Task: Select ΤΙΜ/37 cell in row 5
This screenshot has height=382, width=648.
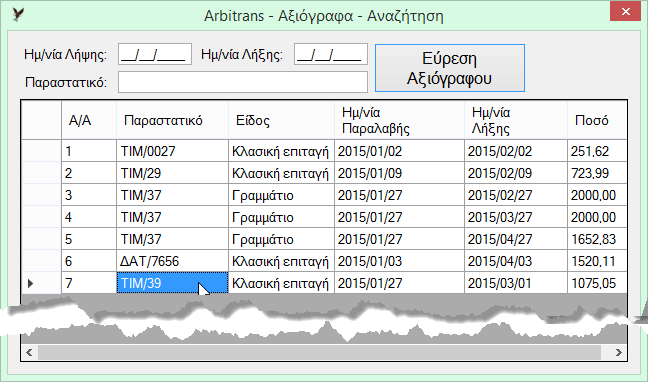Action: coord(172,239)
